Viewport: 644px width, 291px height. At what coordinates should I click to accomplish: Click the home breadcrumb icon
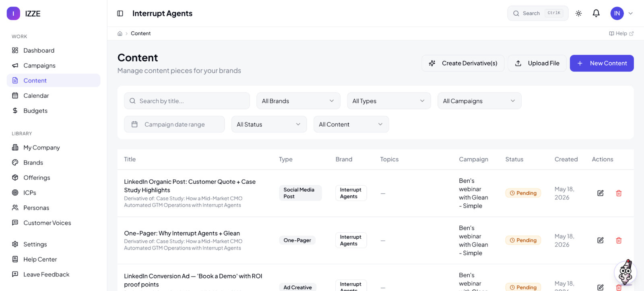tap(120, 33)
